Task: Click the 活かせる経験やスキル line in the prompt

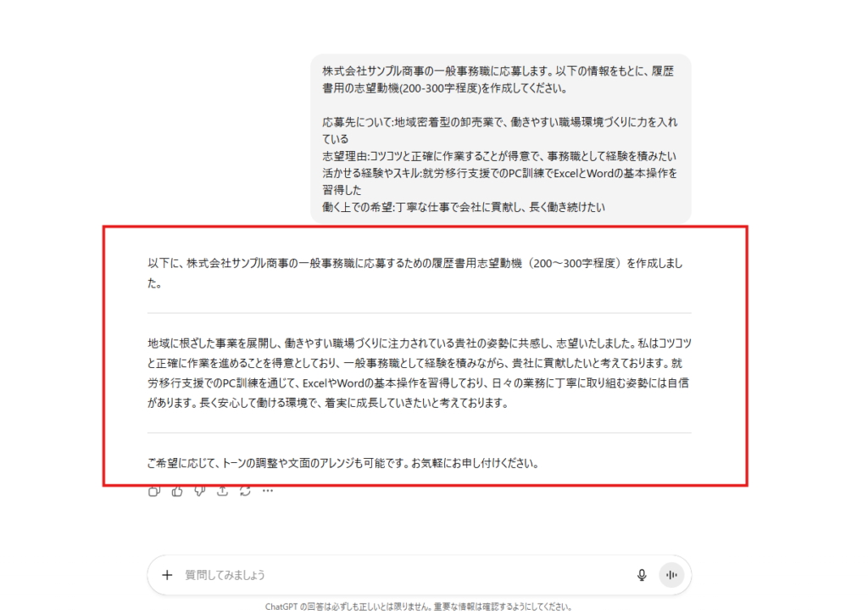Action: [499, 181]
